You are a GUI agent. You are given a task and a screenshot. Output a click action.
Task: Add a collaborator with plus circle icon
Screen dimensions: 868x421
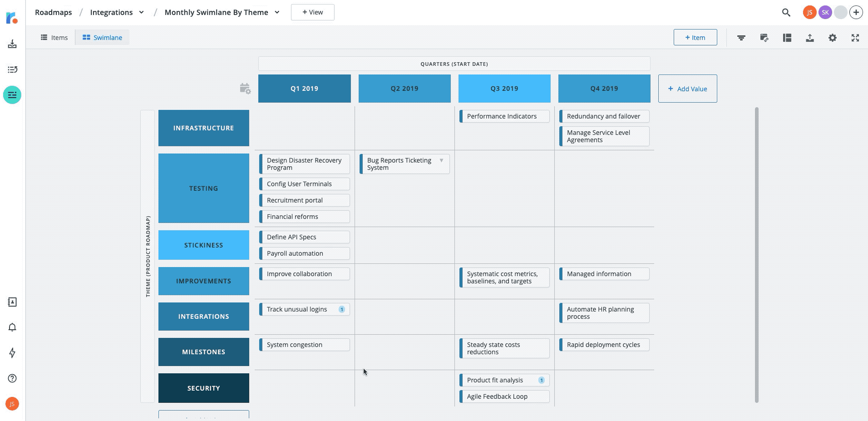click(x=856, y=12)
